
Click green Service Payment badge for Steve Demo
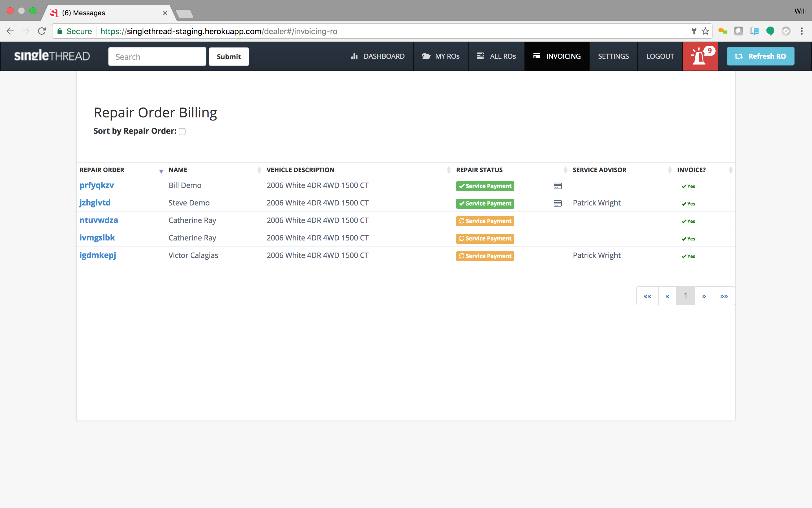pos(485,203)
